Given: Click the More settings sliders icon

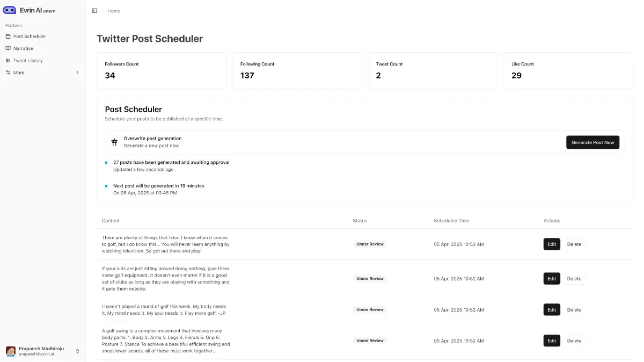Looking at the screenshot, I should (8, 73).
